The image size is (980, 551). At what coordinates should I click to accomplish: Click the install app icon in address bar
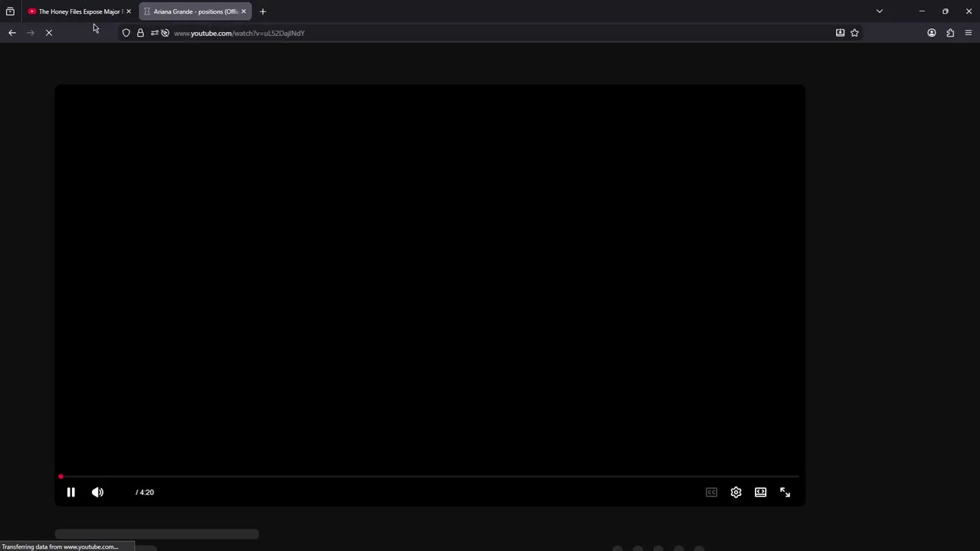coord(840,33)
